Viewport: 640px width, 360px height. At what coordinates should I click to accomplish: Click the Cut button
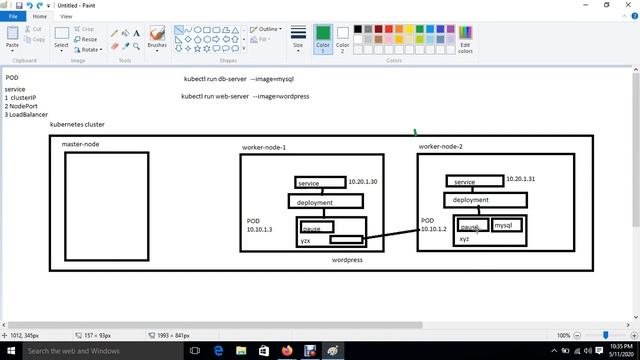click(33, 29)
